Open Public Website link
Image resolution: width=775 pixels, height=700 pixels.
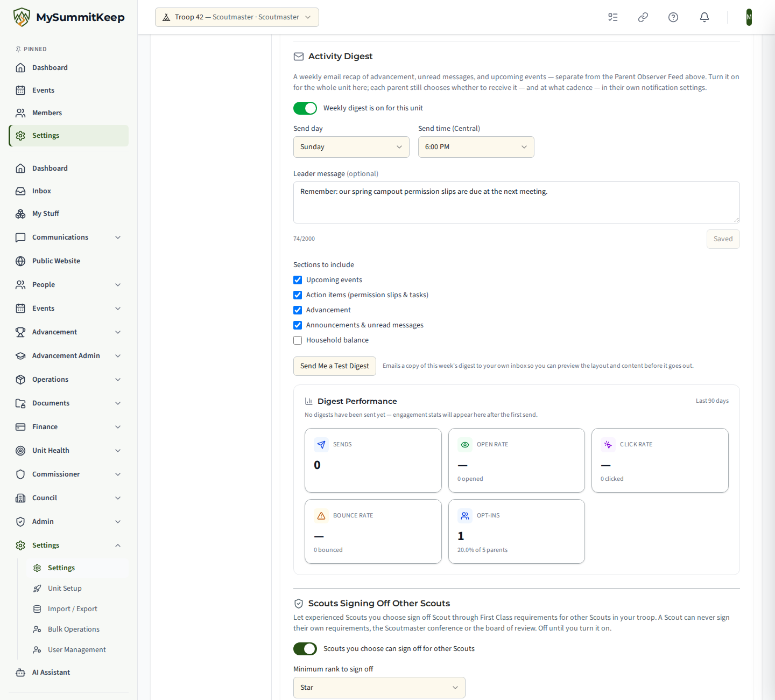(69, 261)
